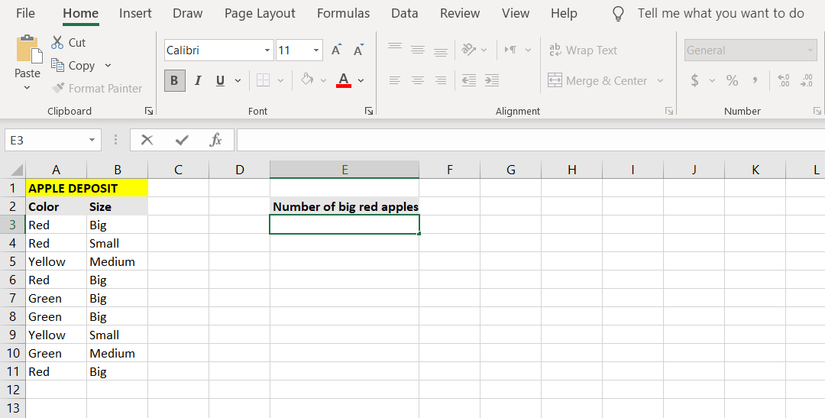The image size is (825, 418).
Task: Click the increase indent icon
Action: [491, 80]
